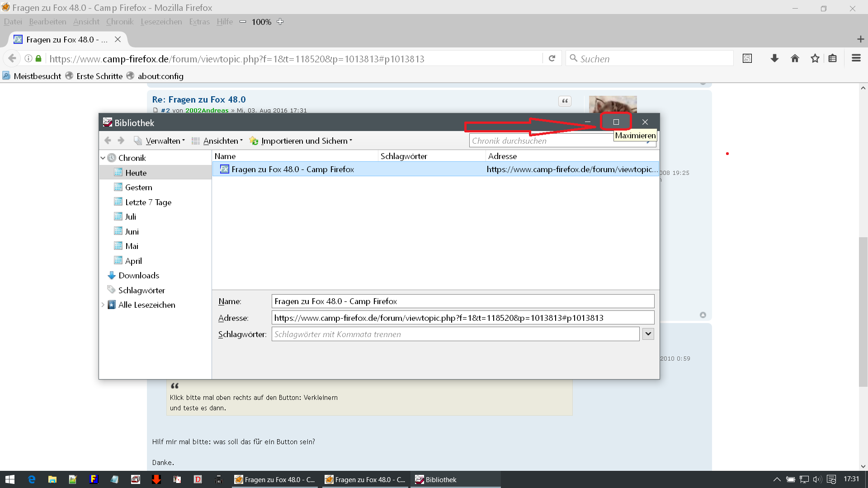Open the Lesezeichen menu
This screenshot has height=488, width=868.
point(161,22)
